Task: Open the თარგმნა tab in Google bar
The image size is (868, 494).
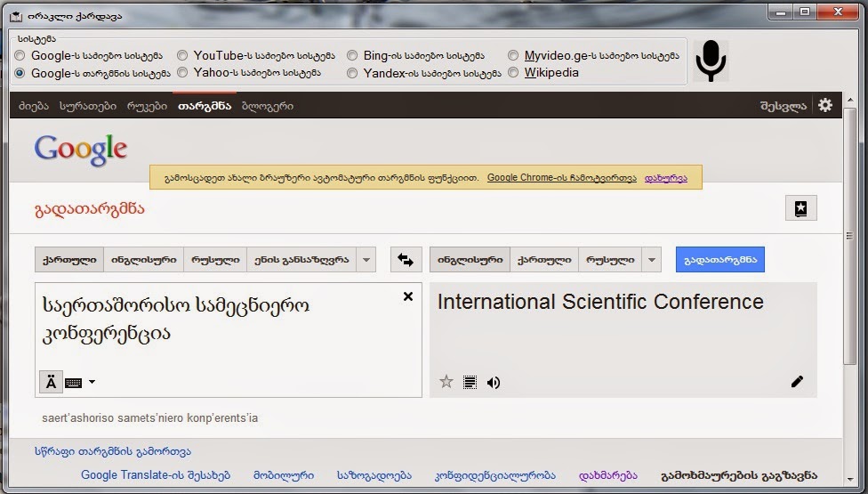Action: (x=205, y=106)
